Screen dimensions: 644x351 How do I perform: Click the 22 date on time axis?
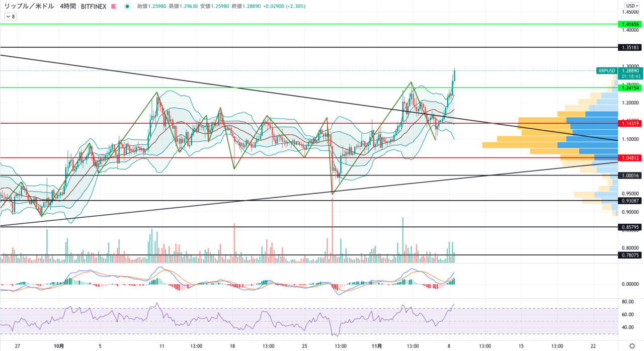click(593, 346)
